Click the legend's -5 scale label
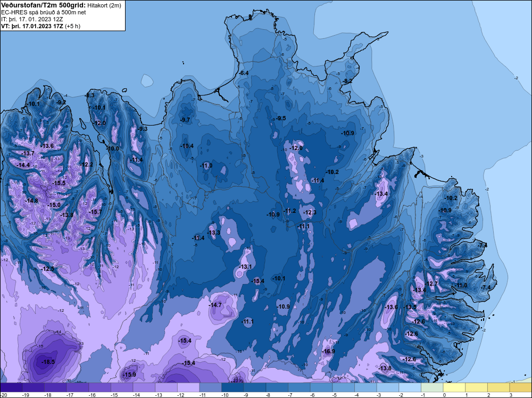Viewport: 532px width, 398px height. (x=334, y=395)
